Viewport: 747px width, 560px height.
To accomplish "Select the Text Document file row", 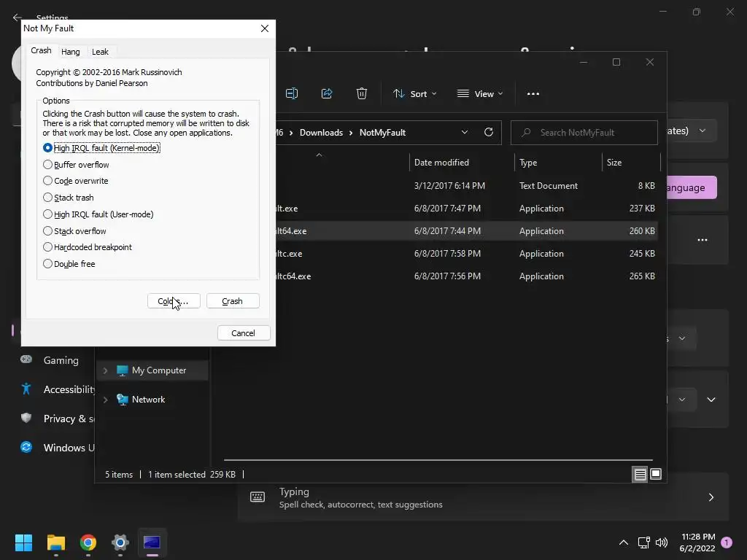I will click(467, 186).
